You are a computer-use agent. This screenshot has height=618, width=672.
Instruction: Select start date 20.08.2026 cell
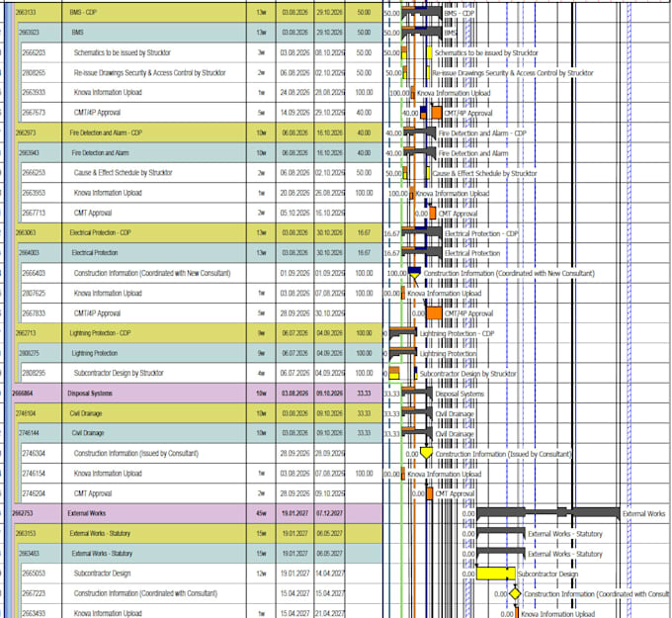[294, 193]
